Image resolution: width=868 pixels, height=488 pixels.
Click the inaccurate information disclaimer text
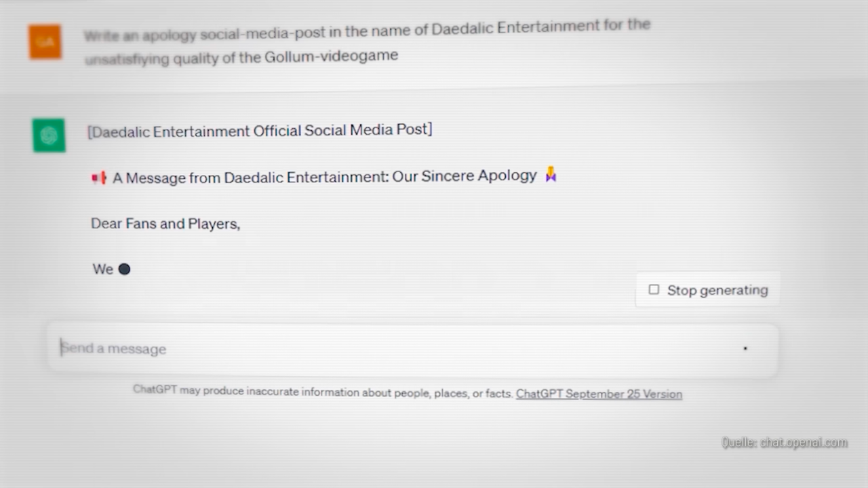click(x=322, y=392)
